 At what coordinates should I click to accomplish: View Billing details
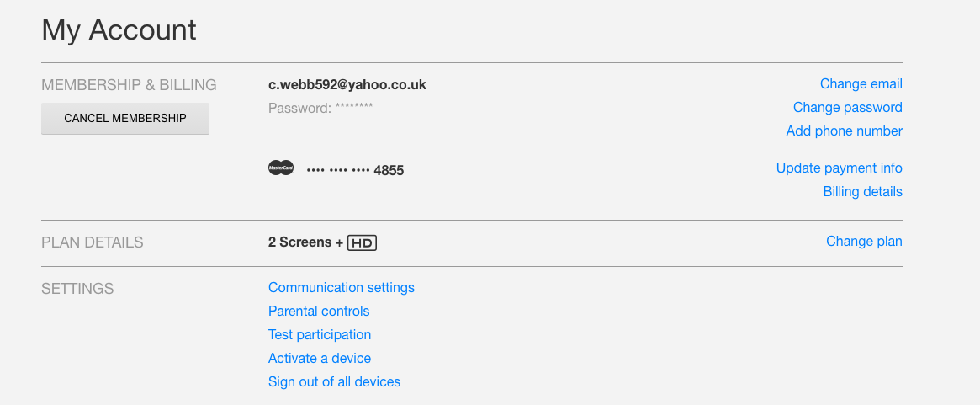point(862,192)
